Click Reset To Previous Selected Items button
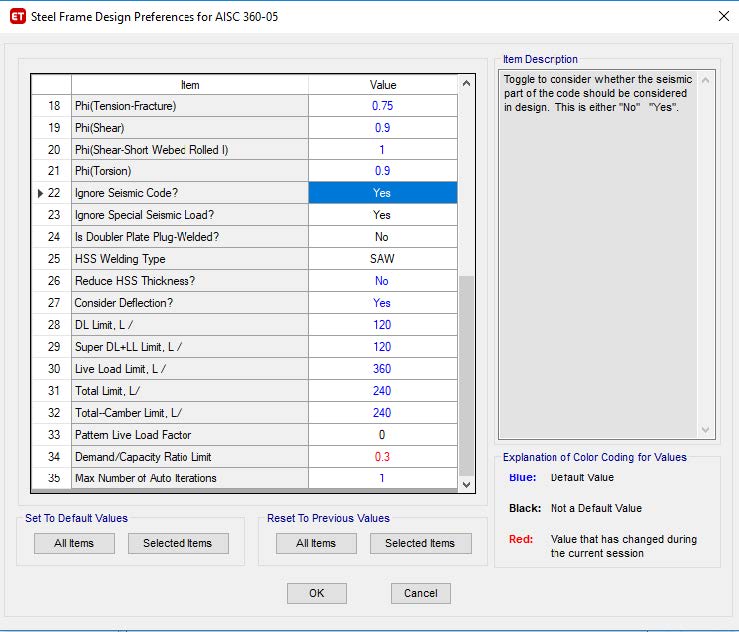 coord(420,543)
